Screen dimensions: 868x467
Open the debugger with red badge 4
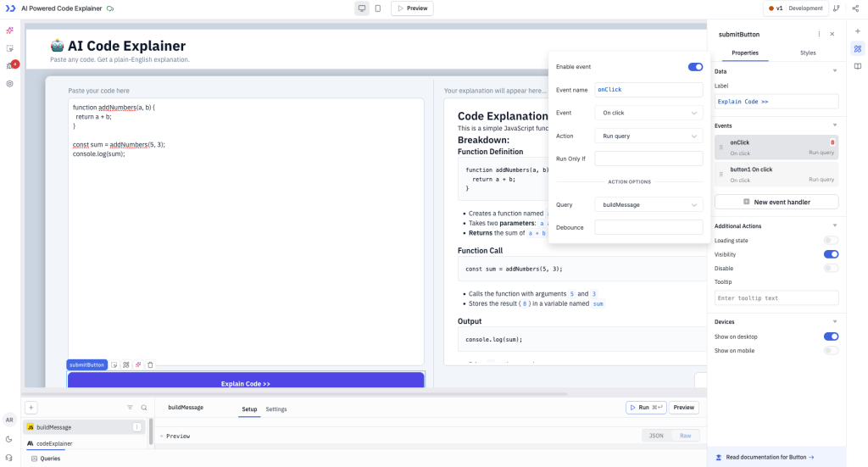(10, 65)
